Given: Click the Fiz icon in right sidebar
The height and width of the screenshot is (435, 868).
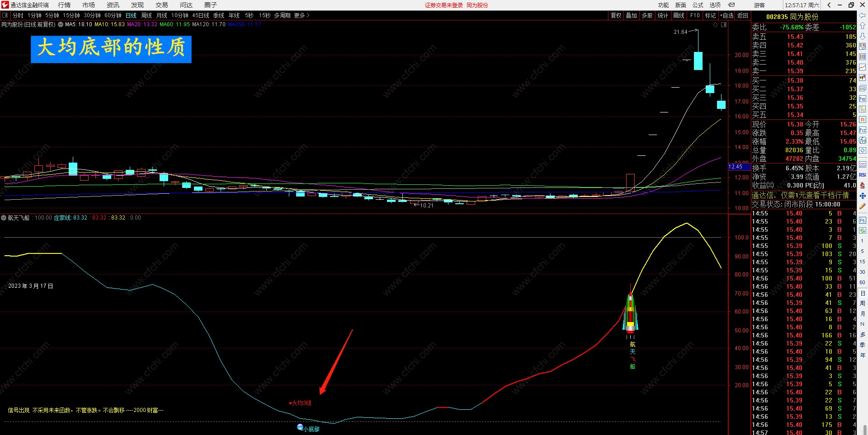Looking at the screenshot, I should pos(863,130).
